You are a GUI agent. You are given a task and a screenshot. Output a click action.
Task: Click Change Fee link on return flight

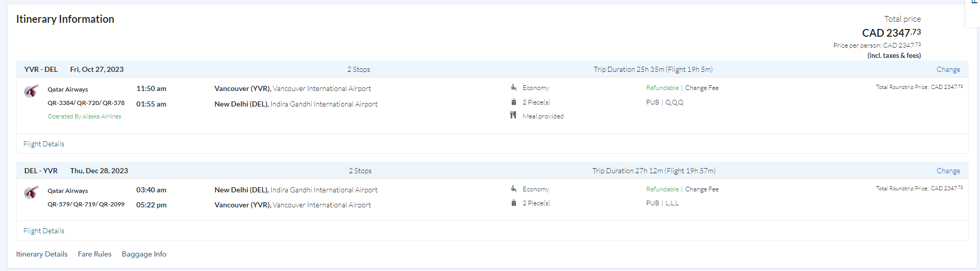[702, 189]
